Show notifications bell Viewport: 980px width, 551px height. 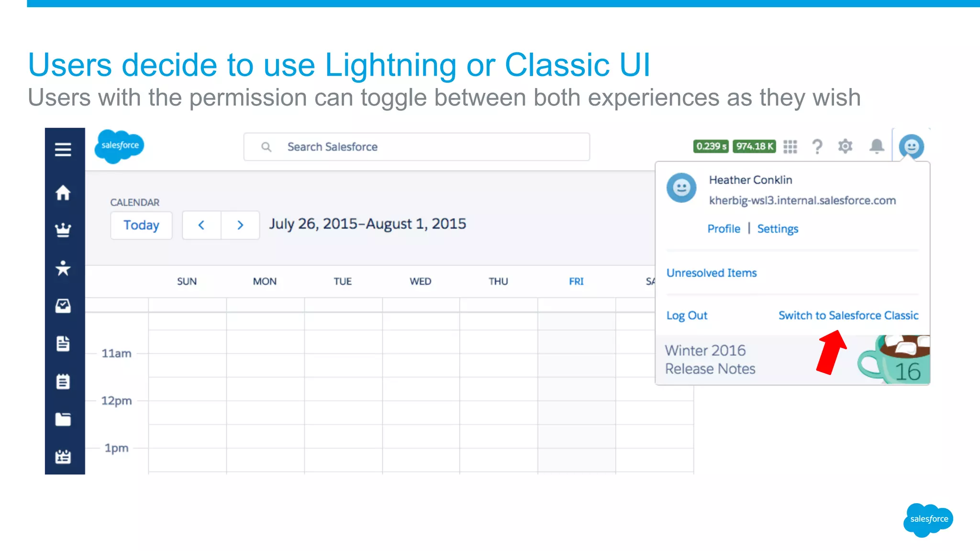(877, 146)
